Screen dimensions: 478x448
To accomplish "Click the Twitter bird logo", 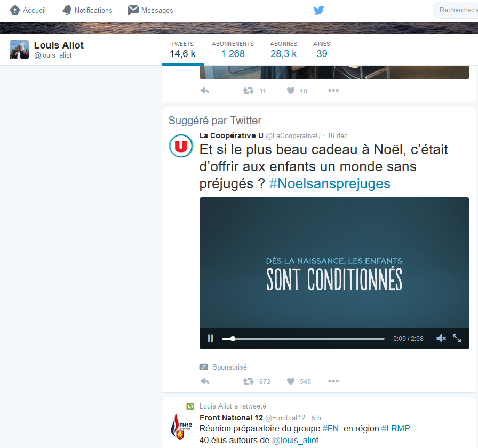I will pyautogui.click(x=319, y=10).
